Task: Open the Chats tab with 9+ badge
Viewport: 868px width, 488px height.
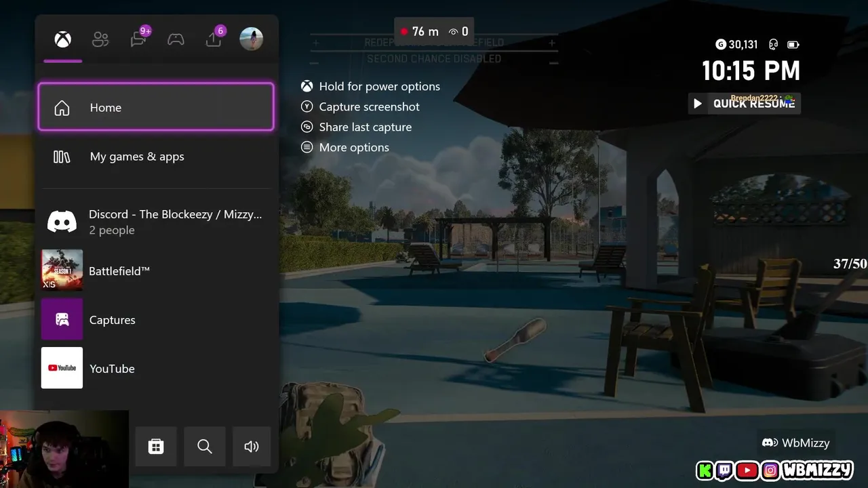Action: [x=139, y=38]
